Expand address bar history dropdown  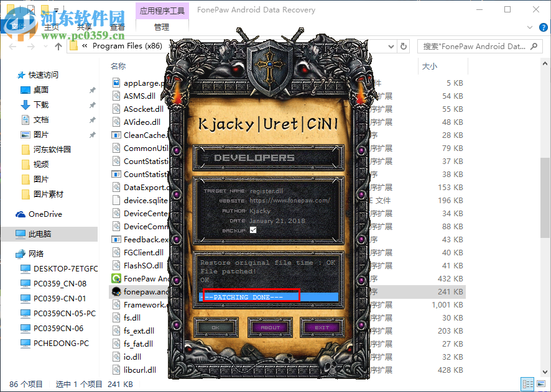pos(391,47)
